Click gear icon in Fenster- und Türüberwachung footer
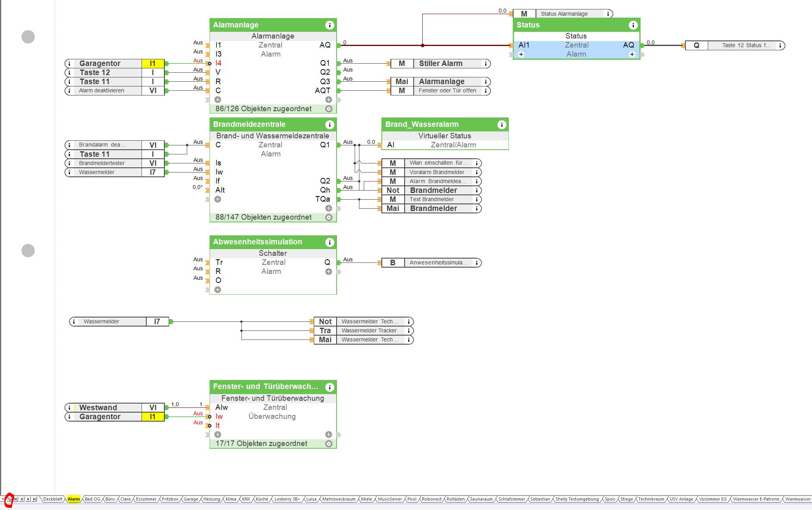The height and width of the screenshot is (510, 812). click(329, 444)
